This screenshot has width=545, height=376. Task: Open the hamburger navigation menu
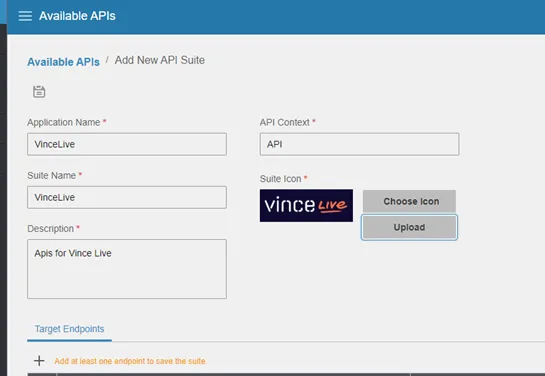click(x=25, y=16)
